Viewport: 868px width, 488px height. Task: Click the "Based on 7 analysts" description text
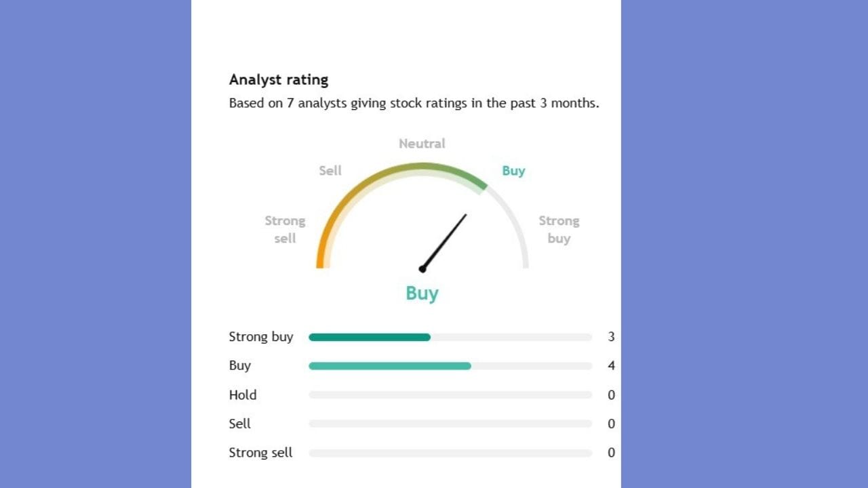pos(414,104)
